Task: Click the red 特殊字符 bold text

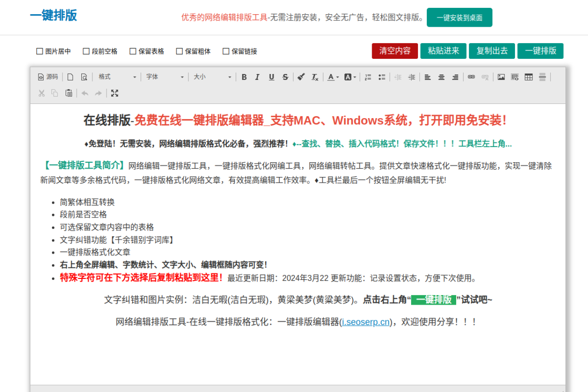Action: click(142, 278)
